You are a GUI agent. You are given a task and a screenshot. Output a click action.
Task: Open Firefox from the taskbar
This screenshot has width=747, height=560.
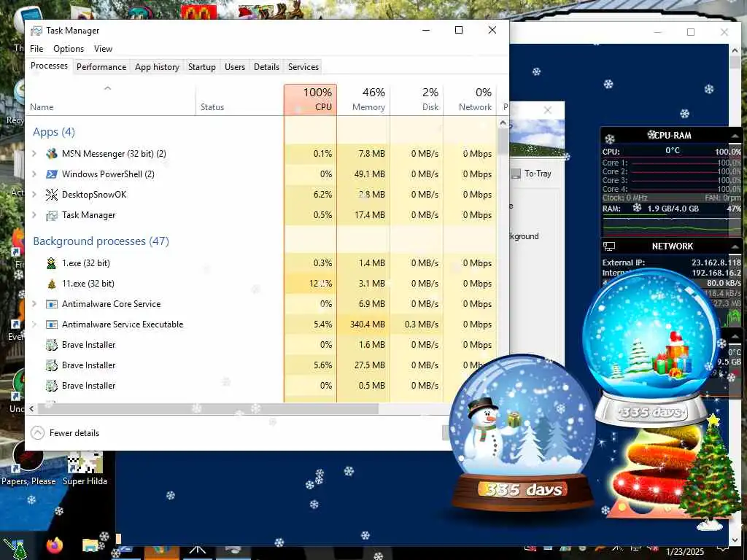click(x=55, y=545)
